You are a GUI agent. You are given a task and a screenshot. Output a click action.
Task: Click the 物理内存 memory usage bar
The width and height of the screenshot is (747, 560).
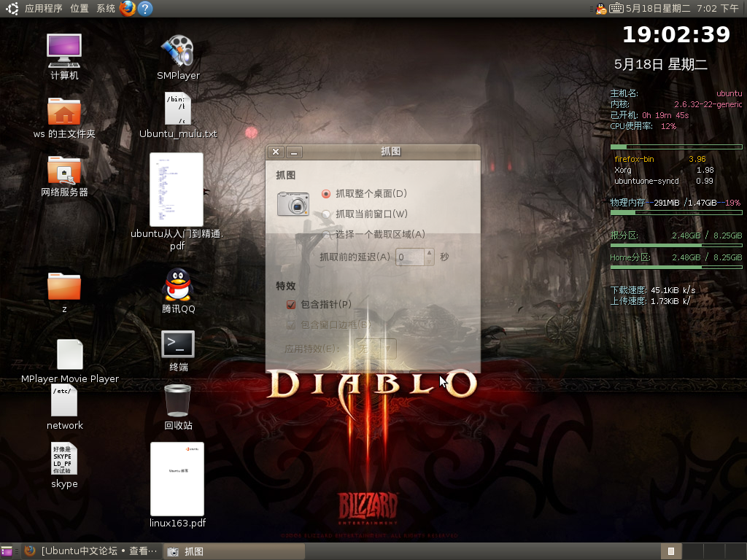pyautogui.click(x=676, y=213)
